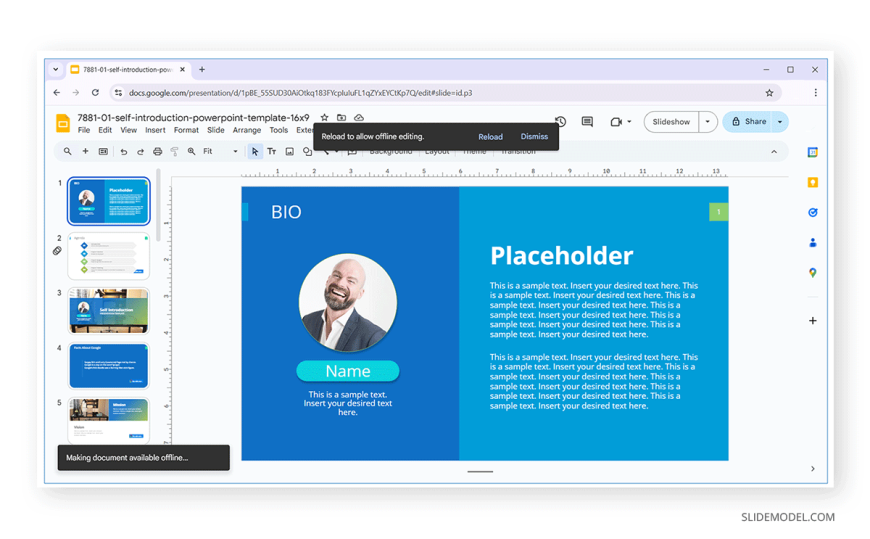The height and width of the screenshot is (539, 870).
Task: Open the File menu
Action: click(x=84, y=130)
